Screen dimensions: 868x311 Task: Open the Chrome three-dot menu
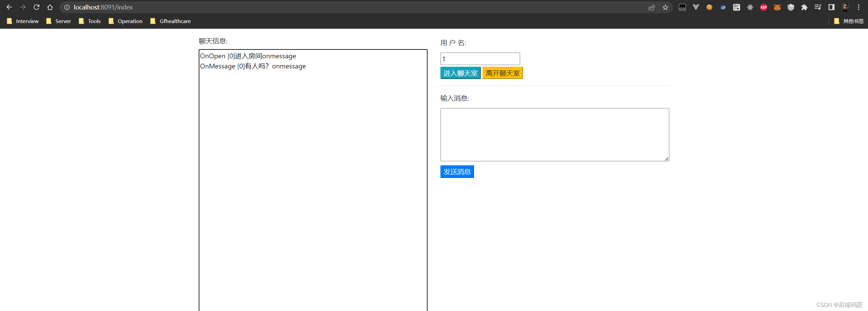point(859,7)
